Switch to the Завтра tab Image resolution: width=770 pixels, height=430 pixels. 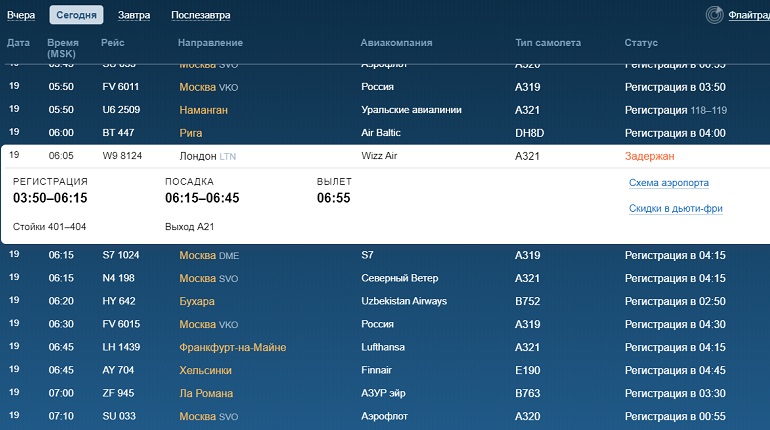tap(134, 15)
